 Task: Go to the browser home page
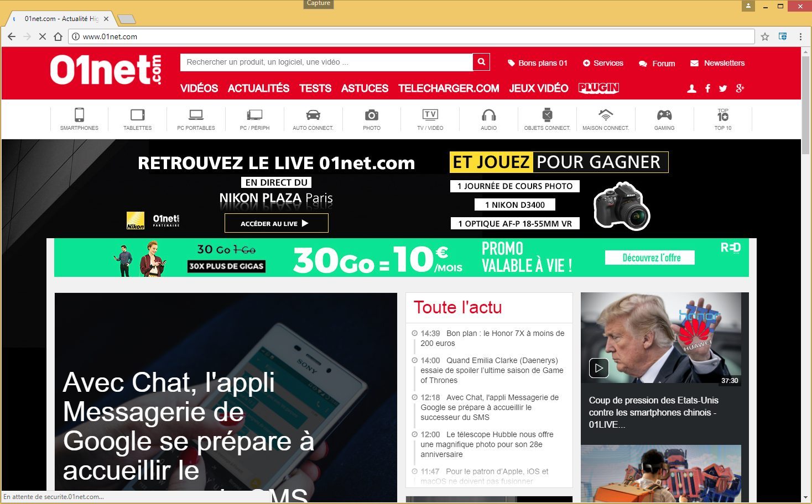pos(58,36)
